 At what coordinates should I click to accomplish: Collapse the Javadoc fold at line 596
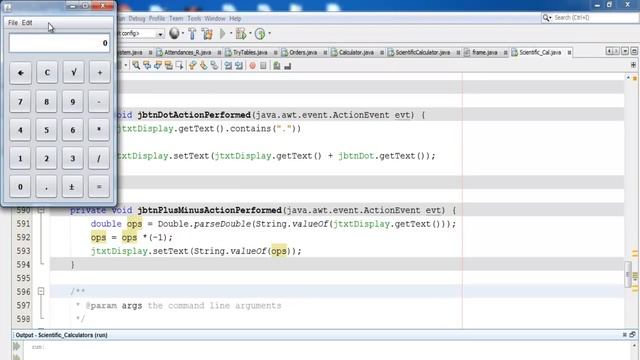[x=41, y=291]
